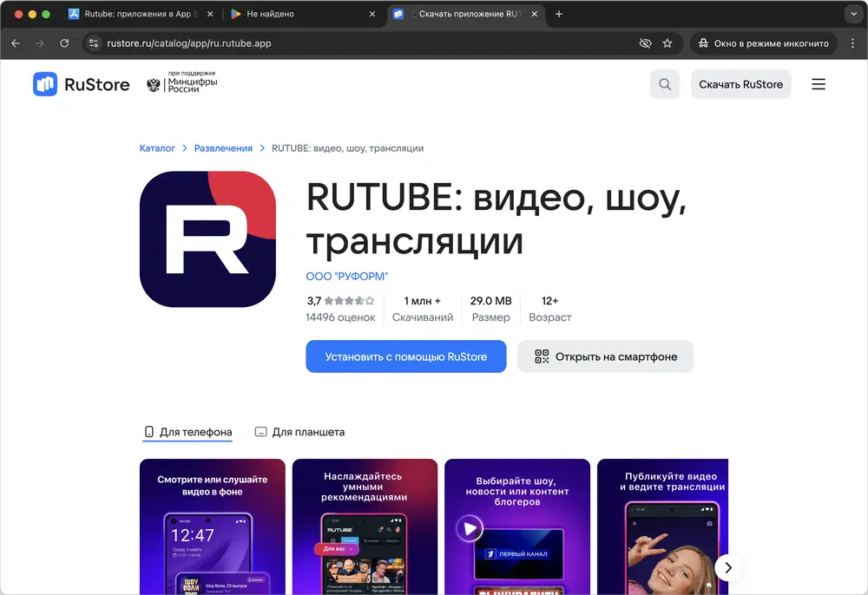Open a new tab with plus button
The image size is (868, 595).
click(559, 14)
